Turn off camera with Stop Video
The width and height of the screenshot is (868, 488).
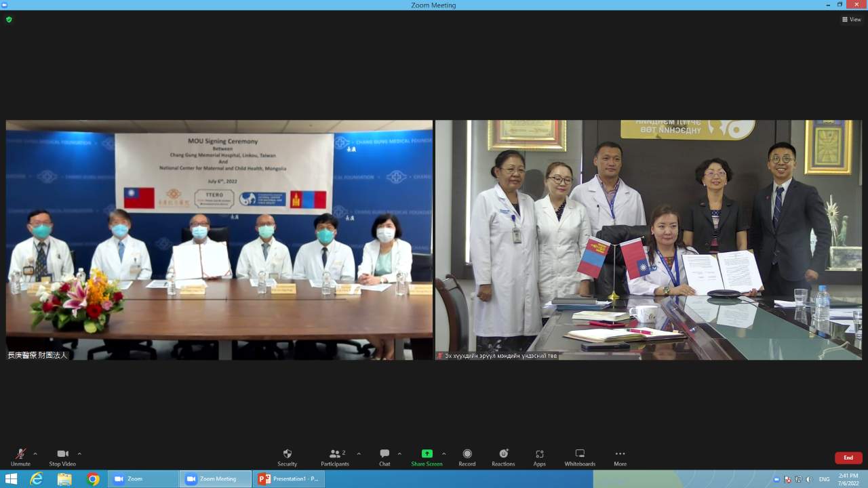[x=62, y=457]
